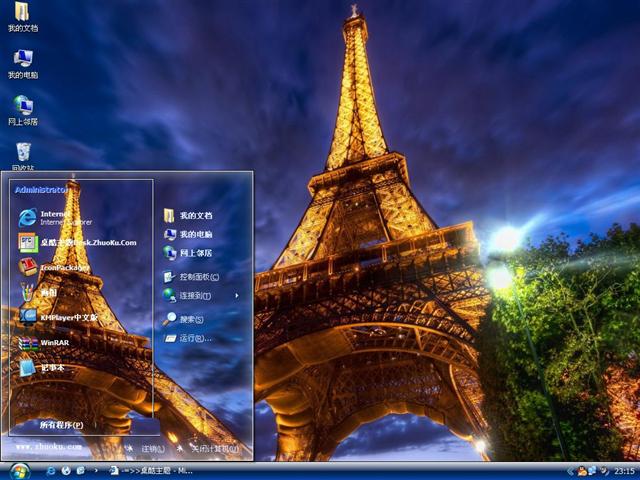Expand hidden system tray icons
Screen dimensions: 640x480
click(571, 471)
